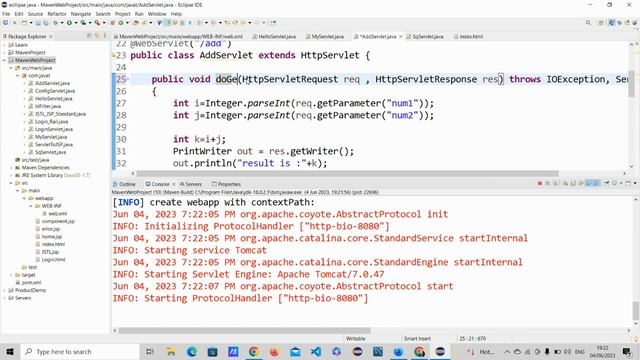Switch to the web.xml editor tab
Viewport: 640px width, 360px height.
[178, 36]
